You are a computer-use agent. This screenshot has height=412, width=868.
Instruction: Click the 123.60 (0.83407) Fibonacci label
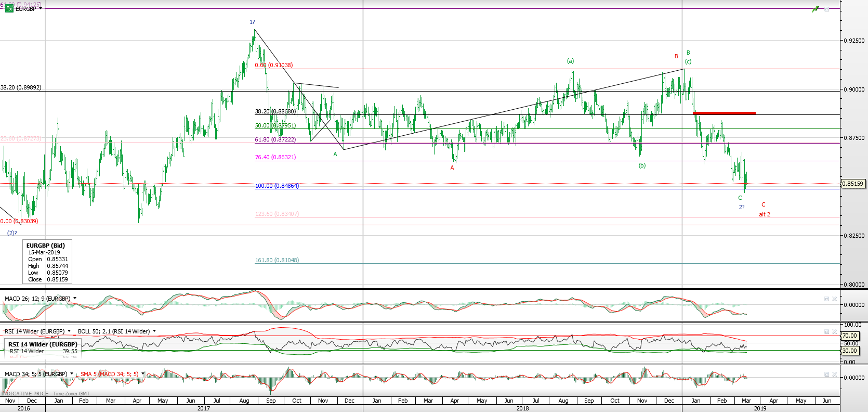tap(277, 214)
